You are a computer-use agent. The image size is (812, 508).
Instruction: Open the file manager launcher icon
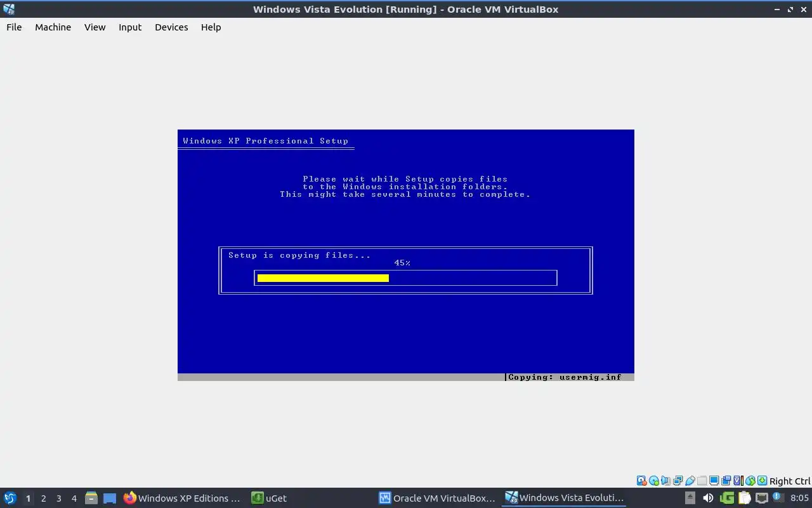91,498
